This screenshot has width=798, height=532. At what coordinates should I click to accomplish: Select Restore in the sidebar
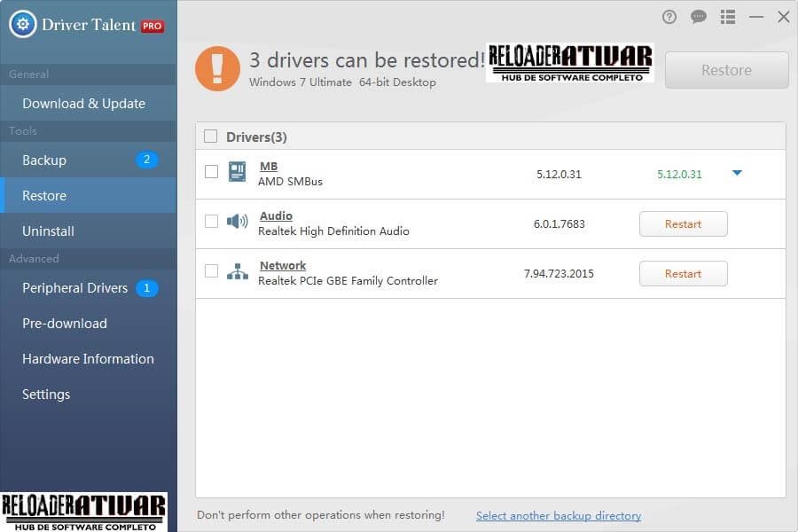tap(89, 195)
